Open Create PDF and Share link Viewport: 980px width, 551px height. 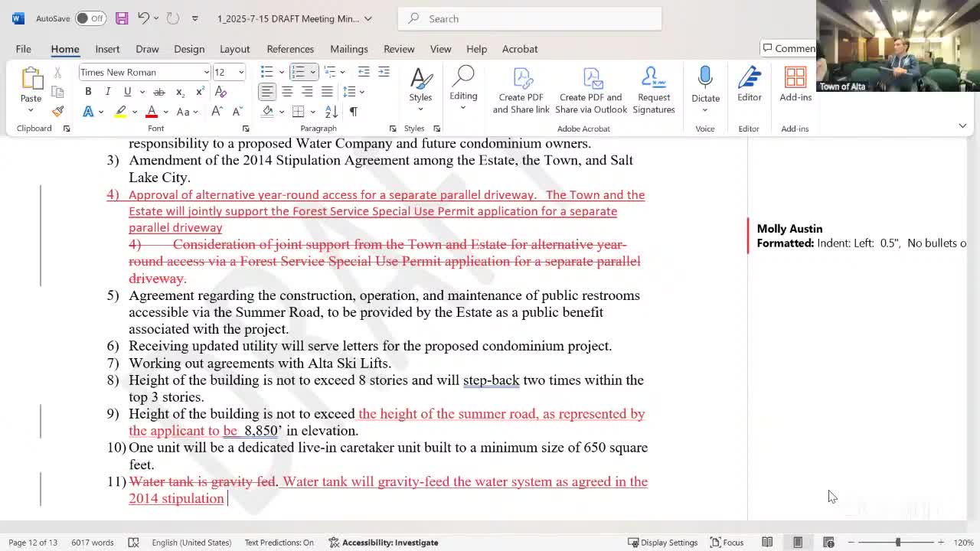[x=521, y=90]
